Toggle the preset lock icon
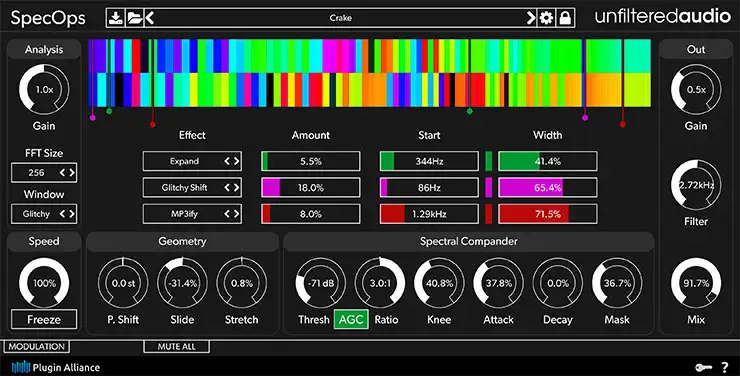Image resolution: width=740 pixels, height=376 pixels. 565,18
